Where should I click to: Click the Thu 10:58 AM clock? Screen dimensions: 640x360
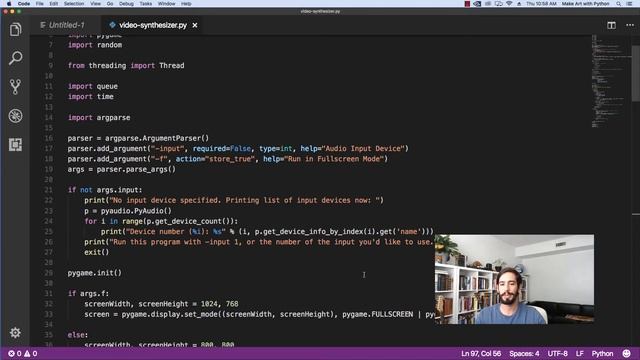pos(541,4)
